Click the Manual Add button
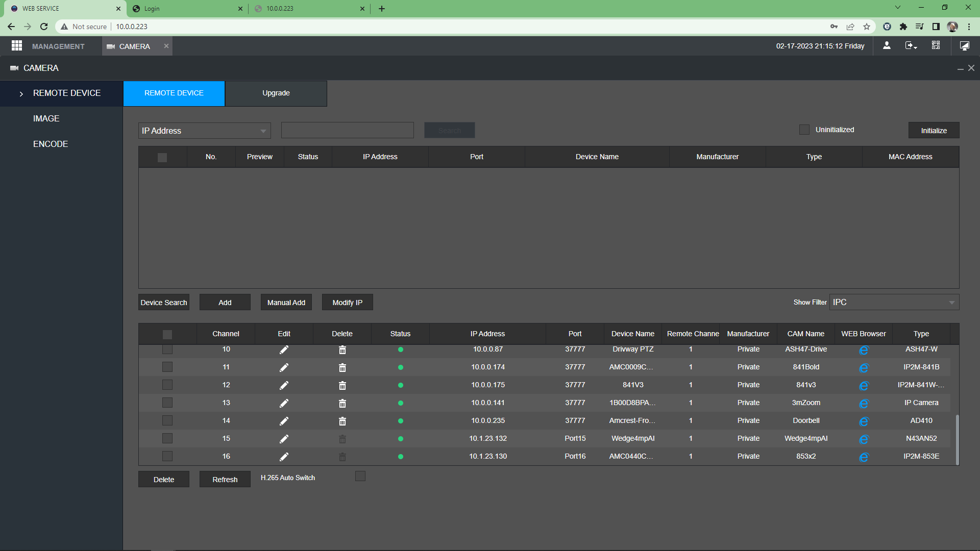Viewport: 980px width, 551px height. point(286,302)
